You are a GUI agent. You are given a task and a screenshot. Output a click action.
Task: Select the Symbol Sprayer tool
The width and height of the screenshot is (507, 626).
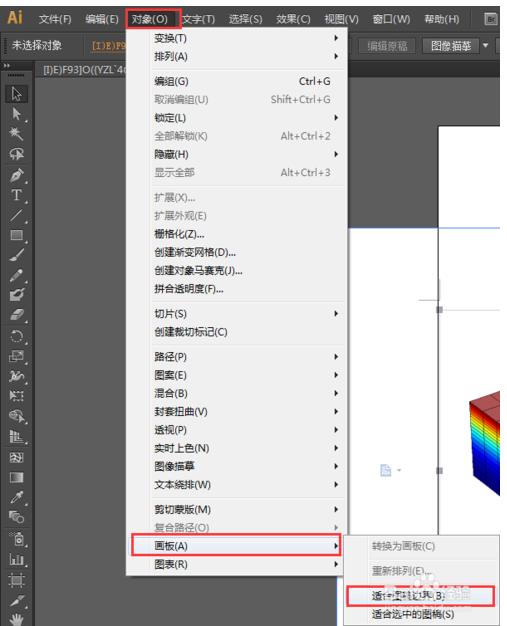coord(16,539)
